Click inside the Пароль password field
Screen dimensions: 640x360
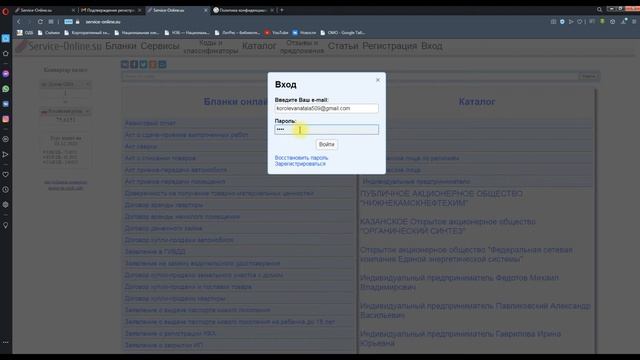click(327, 130)
